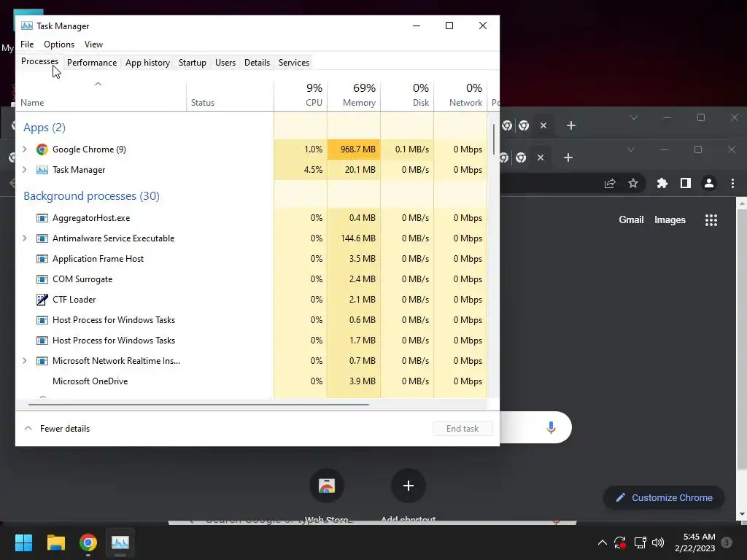
Task: Click the AggregatorHost.exe process icon
Action: tap(42, 218)
